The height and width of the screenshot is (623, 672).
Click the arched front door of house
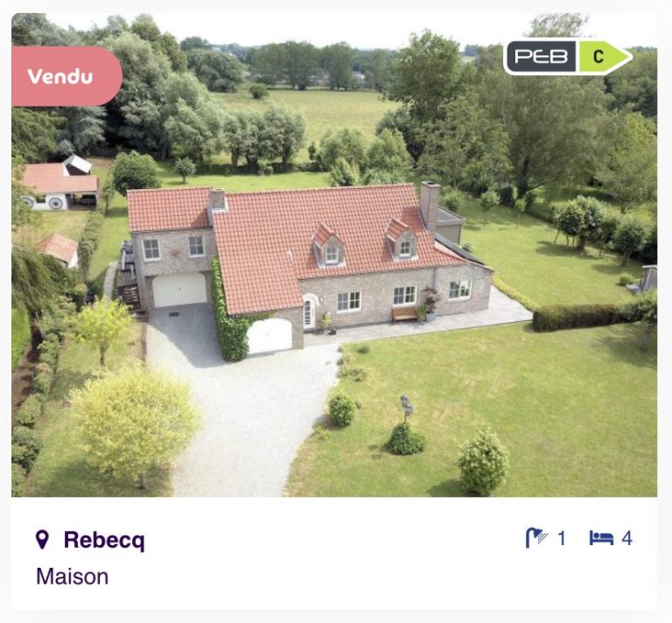coord(309,313)
